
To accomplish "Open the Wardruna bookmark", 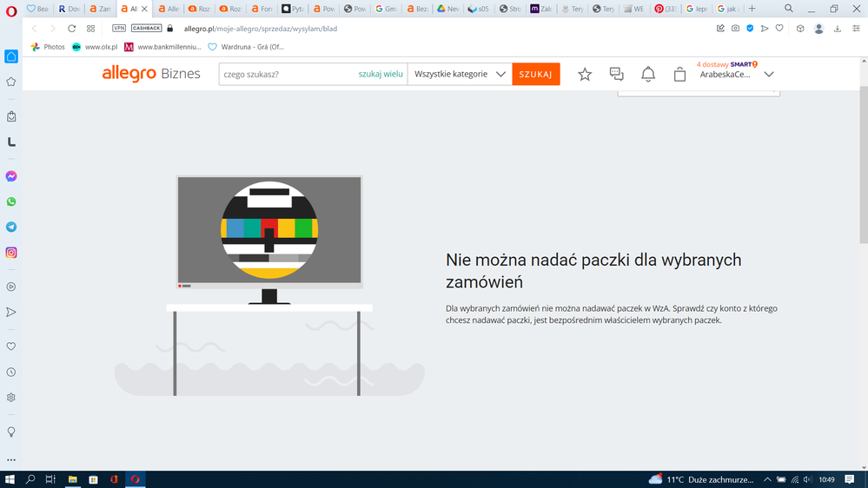I will (246, 47).
